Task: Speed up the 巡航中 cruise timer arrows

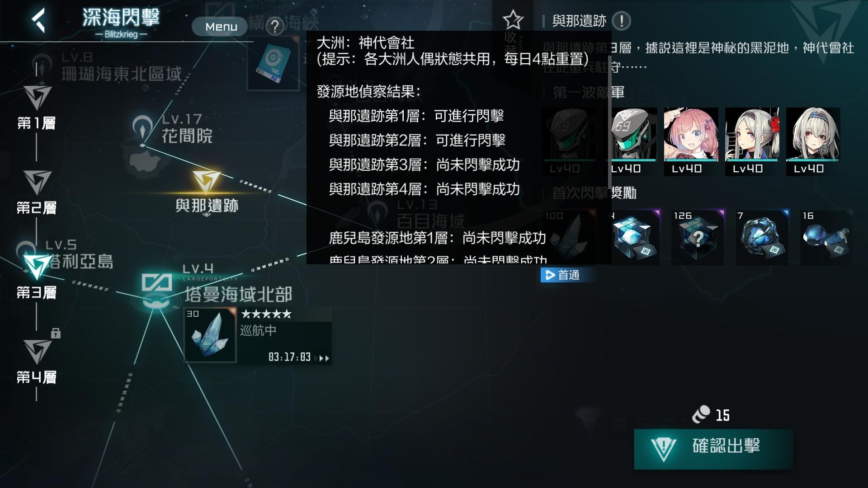Action: (x=324, y=358)
